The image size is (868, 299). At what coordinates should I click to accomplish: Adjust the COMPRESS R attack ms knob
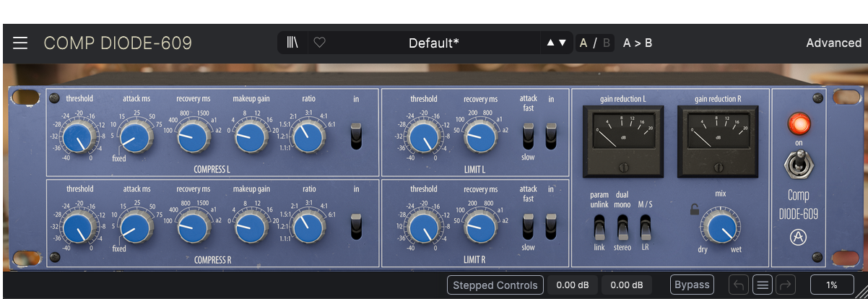tap(134, 227)
